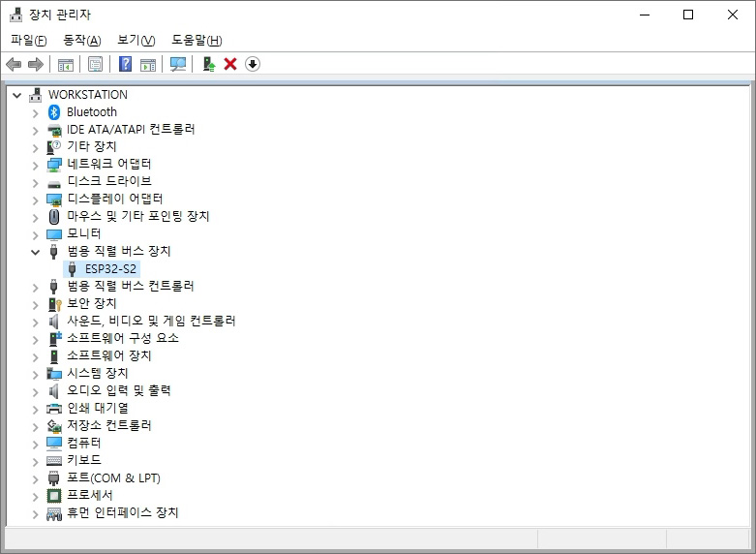
Task: Select the 디스플레이 어댑터 label
Action: pos(115,199)
